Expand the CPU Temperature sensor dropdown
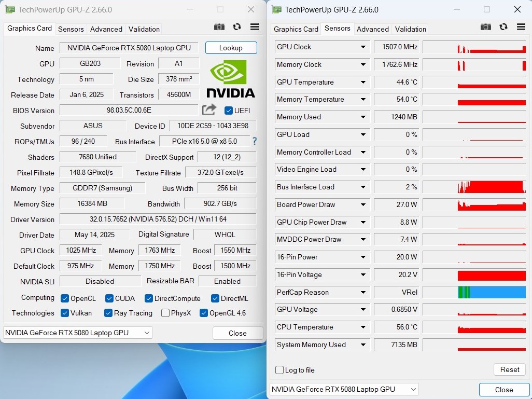 pos(363,327)
